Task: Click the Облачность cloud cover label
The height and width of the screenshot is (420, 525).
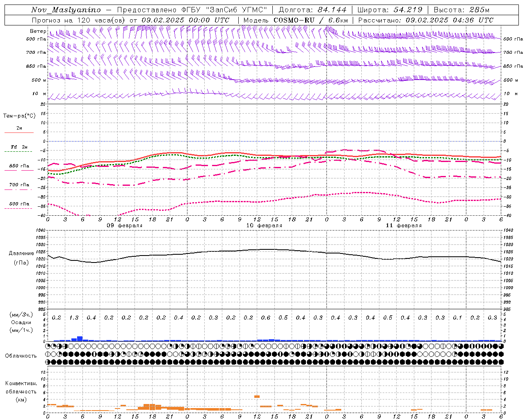Action: point(21,356)
